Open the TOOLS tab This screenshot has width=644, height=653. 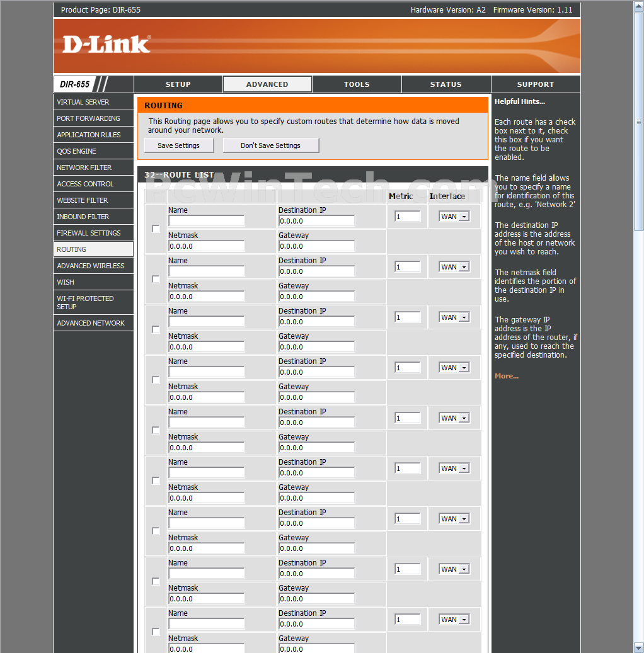(357, 84)
